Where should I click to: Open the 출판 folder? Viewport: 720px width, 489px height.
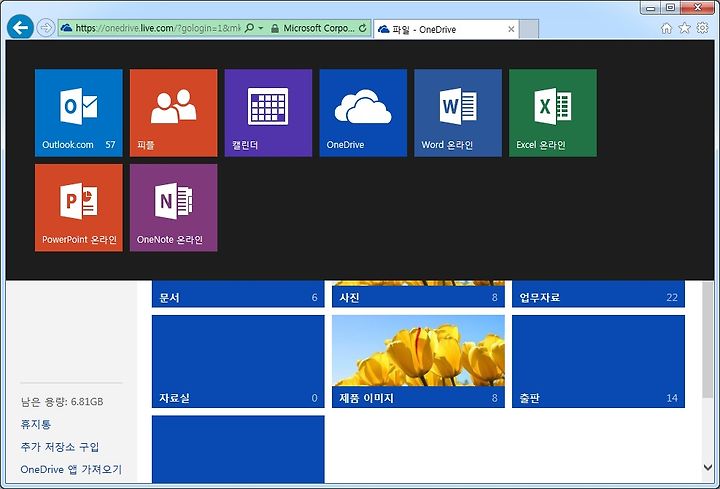pos(598,361)
